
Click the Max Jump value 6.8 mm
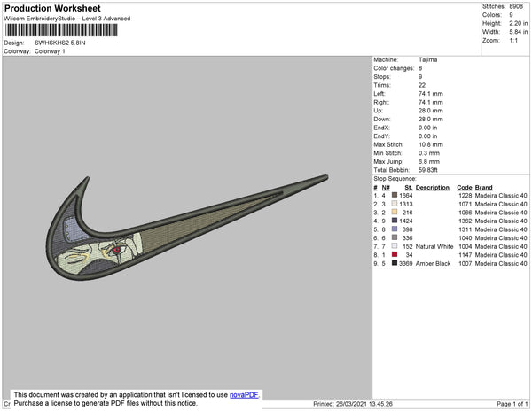pos(429,161)
